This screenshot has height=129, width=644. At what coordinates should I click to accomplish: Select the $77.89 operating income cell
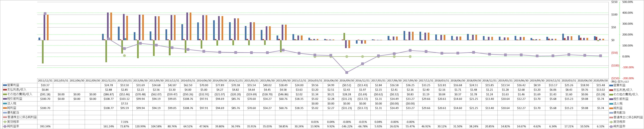(220, 85)
